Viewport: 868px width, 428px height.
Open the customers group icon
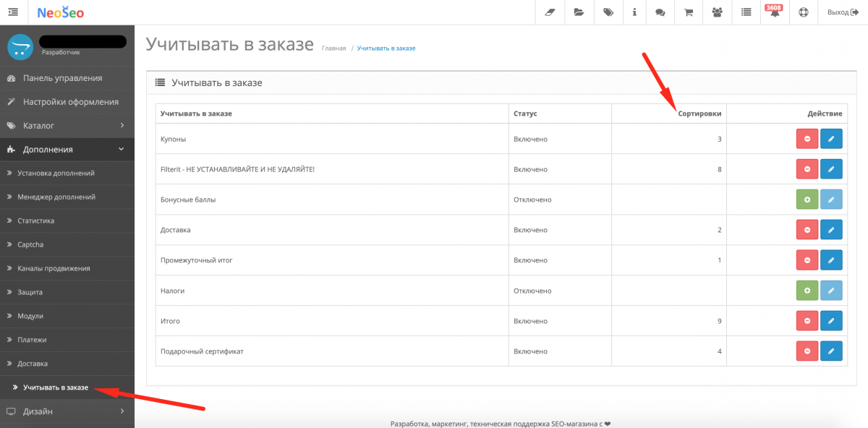[717, 12]
